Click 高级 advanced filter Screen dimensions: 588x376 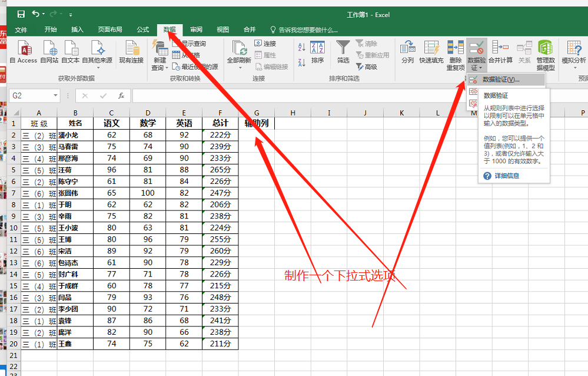coord(367,67)
